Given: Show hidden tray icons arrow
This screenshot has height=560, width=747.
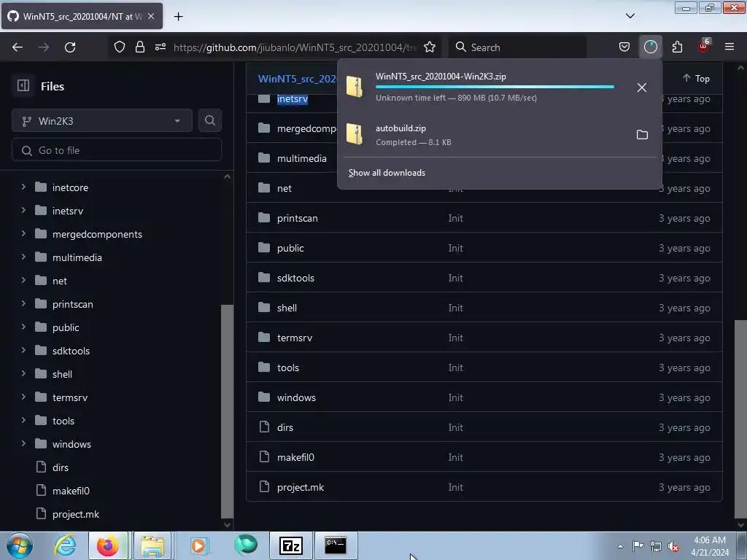Looking at the screenshot, I should pyautogui.click(x=620, y=547).
